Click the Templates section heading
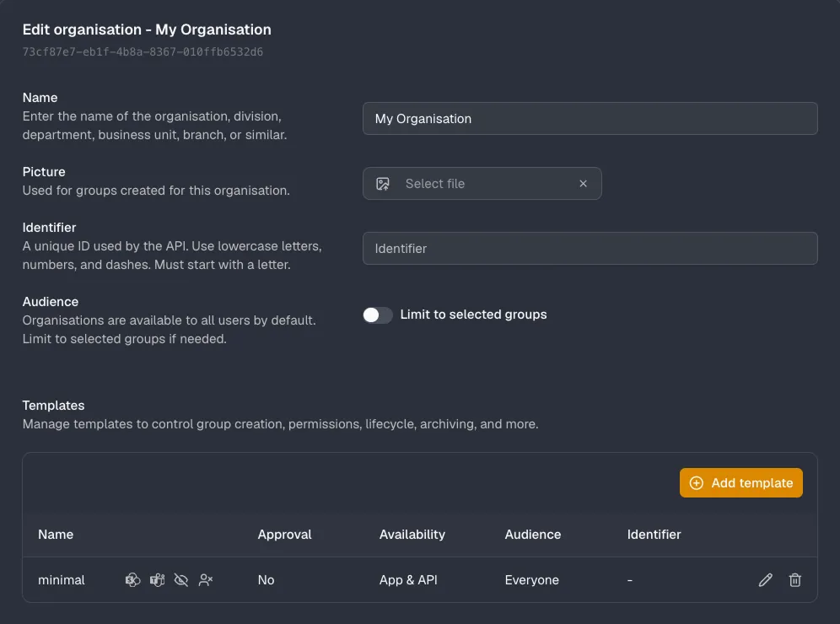840x624 pixels. (x=54, y=406)
